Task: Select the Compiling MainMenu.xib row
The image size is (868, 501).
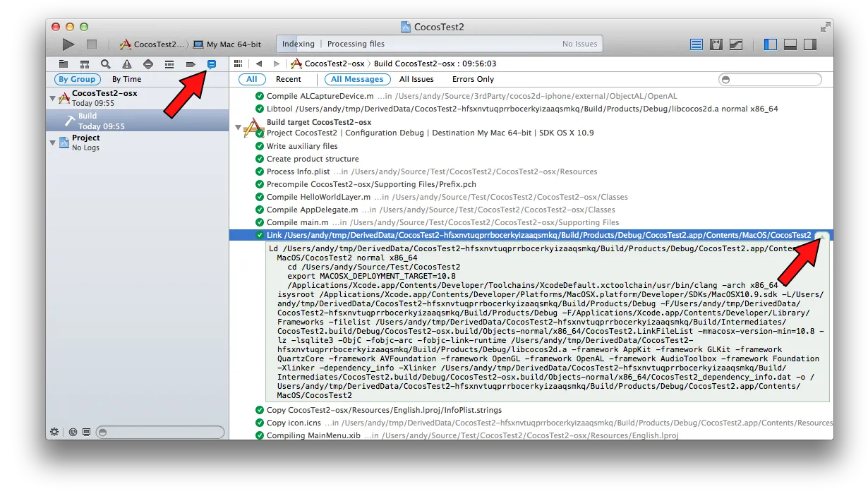Action: coord(531,435)
